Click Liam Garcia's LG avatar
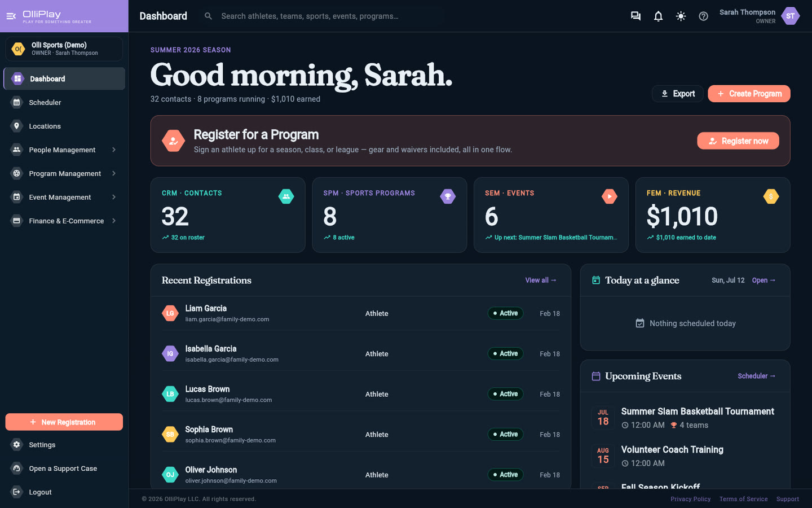This screenshot has height=508, width=812. click(170, 313)
